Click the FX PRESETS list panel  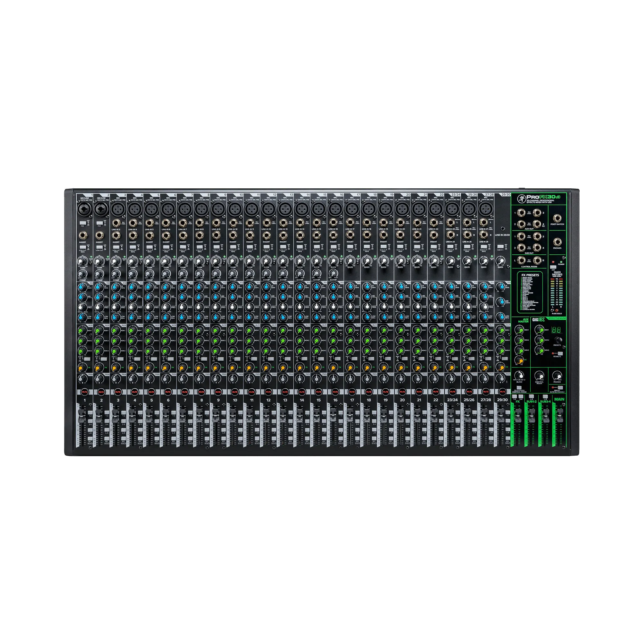(530, 292)
